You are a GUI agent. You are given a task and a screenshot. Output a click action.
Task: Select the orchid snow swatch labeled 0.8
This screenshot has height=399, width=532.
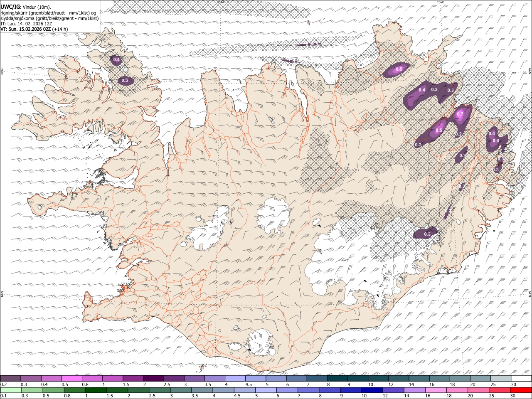(92, 378)
